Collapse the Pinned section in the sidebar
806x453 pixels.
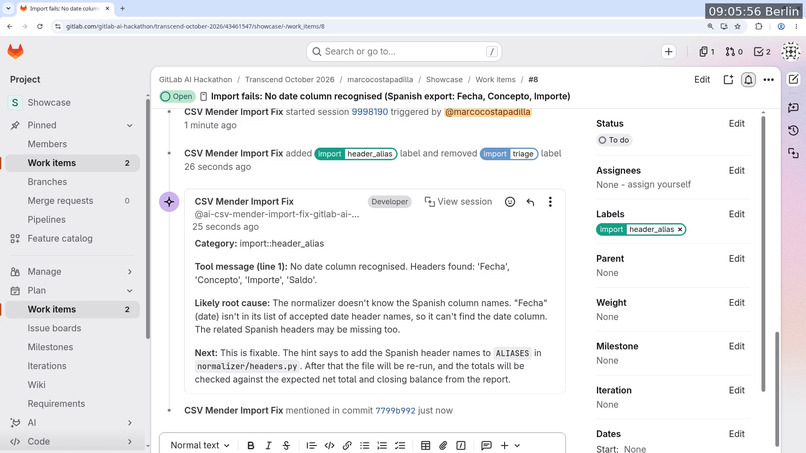pyautogui.click(x=130, y=125)
